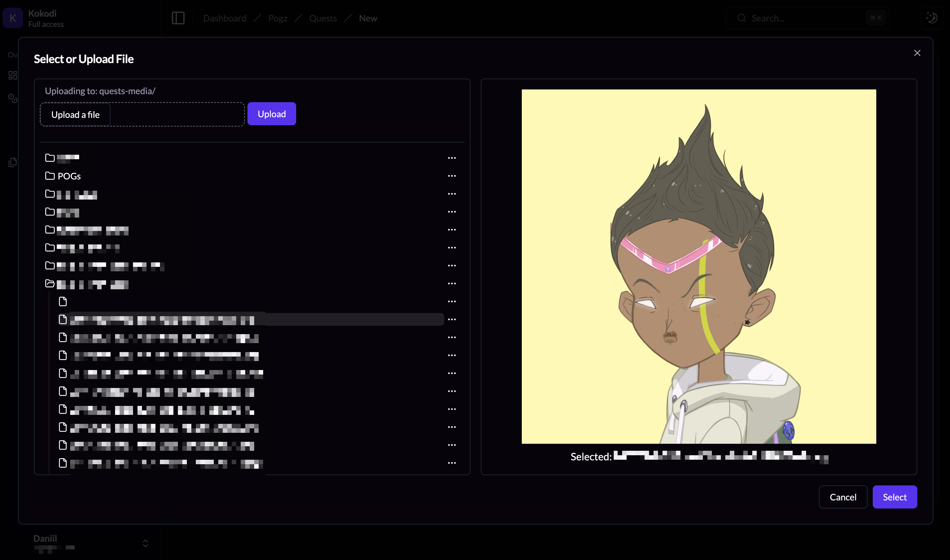Screen dimensions: 950x560
Task: Click the Upload a file button
Action: (x=75, y=115)
